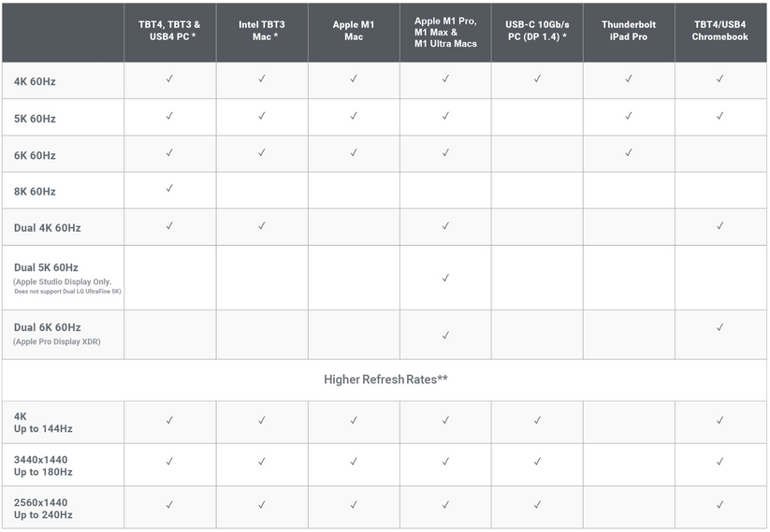Screen dimensions: 770x532
Task: Select the "8K 60Hz" row label
Action: click(35, 191)
